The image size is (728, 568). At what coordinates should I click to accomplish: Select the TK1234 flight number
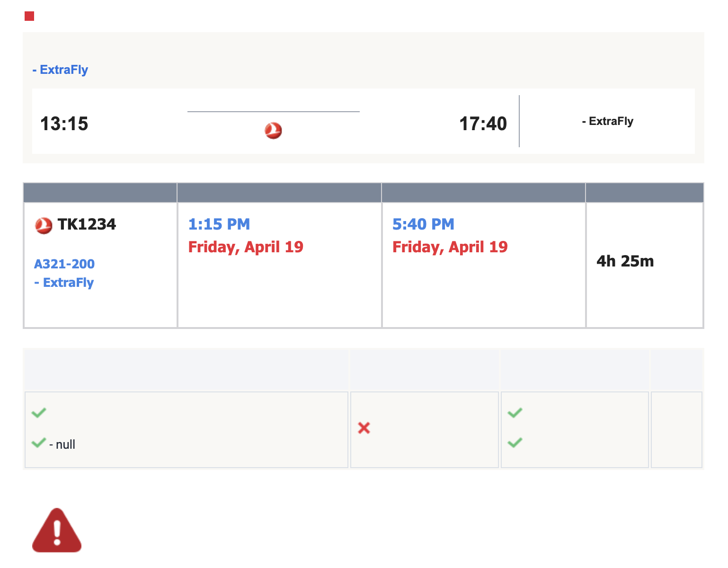(87, 224)
